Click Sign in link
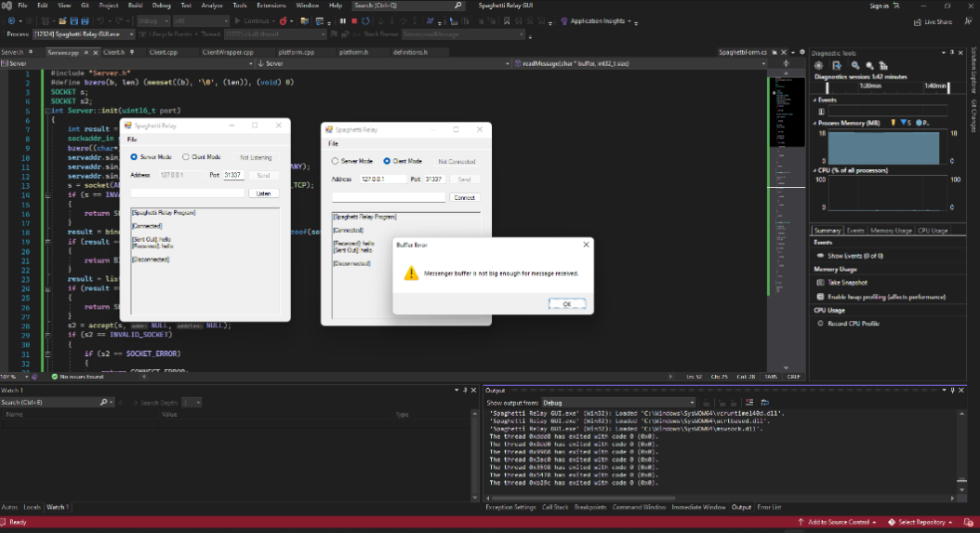The image size is (980, 533). (879, 6)
